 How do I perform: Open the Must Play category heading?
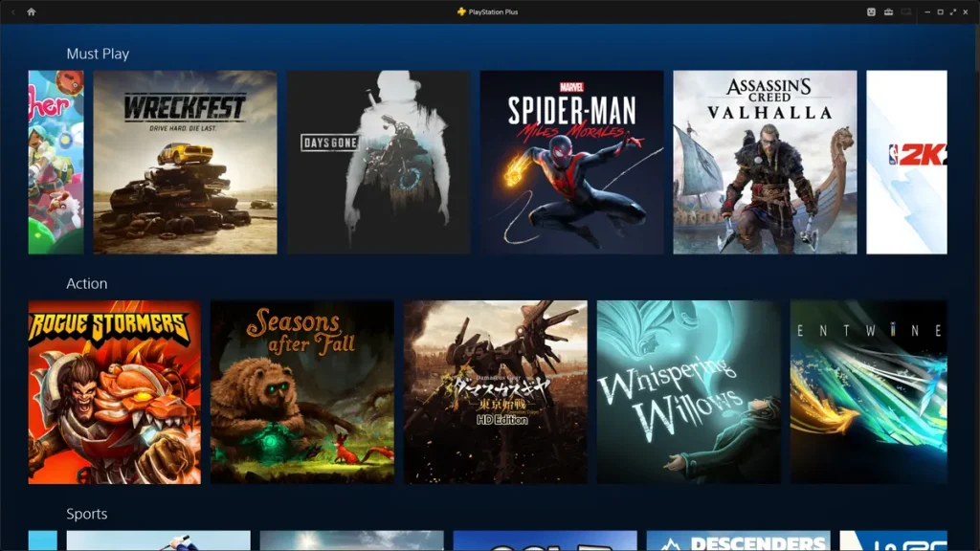(99, 54)
